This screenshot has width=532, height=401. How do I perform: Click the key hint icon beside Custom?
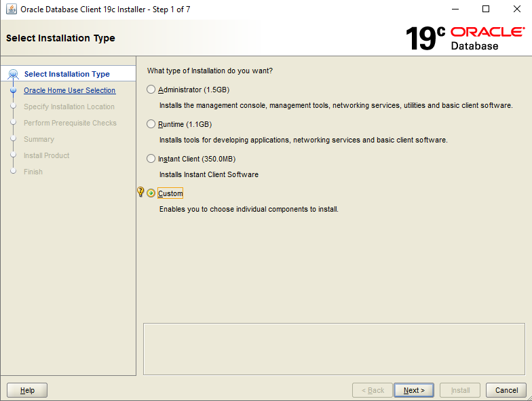140,191
